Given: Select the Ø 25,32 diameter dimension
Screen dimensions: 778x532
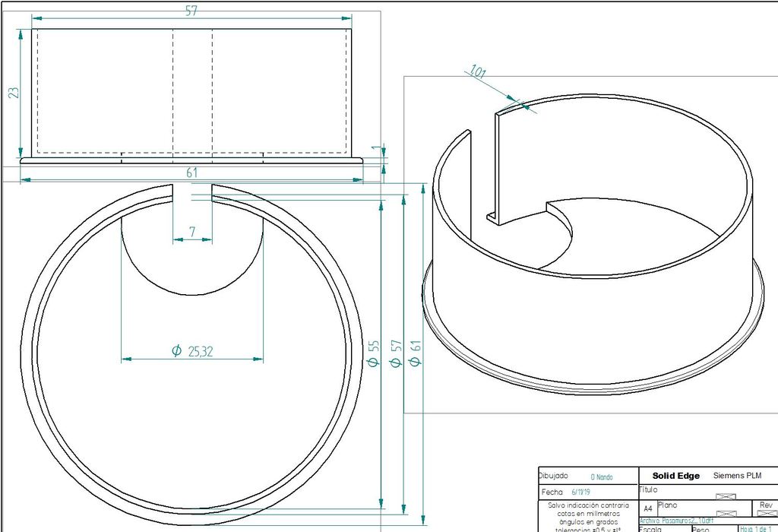Looking at the screenshot, I should coord(192,350).
